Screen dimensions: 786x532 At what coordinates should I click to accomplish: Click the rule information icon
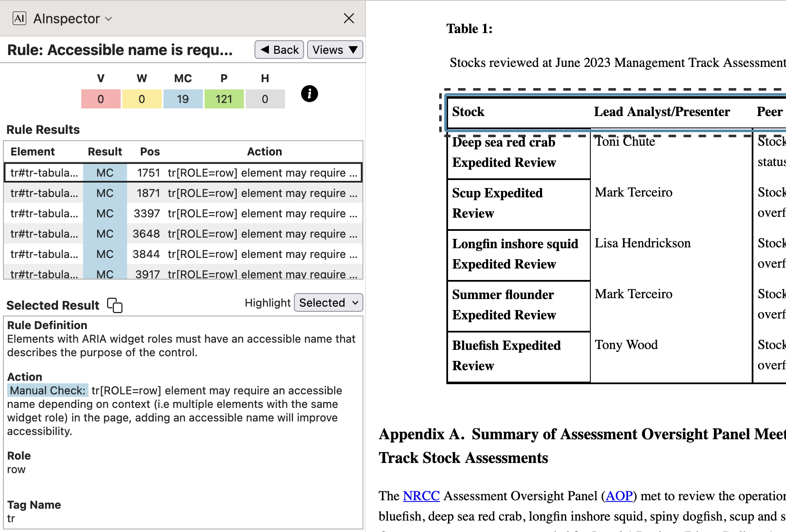point(309,94)
